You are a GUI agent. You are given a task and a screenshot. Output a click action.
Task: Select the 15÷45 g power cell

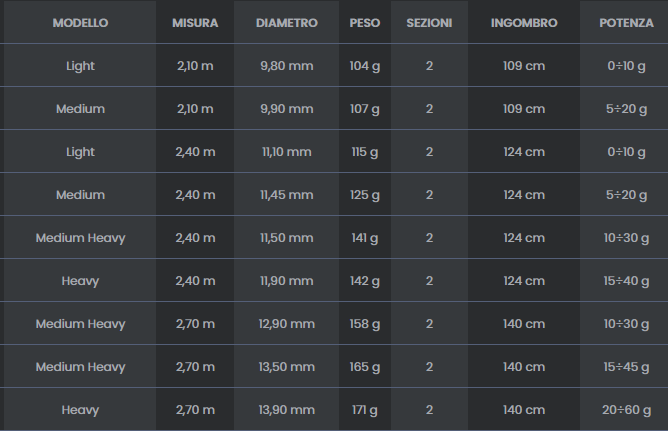pyautogui.click(x=627, y=367)
